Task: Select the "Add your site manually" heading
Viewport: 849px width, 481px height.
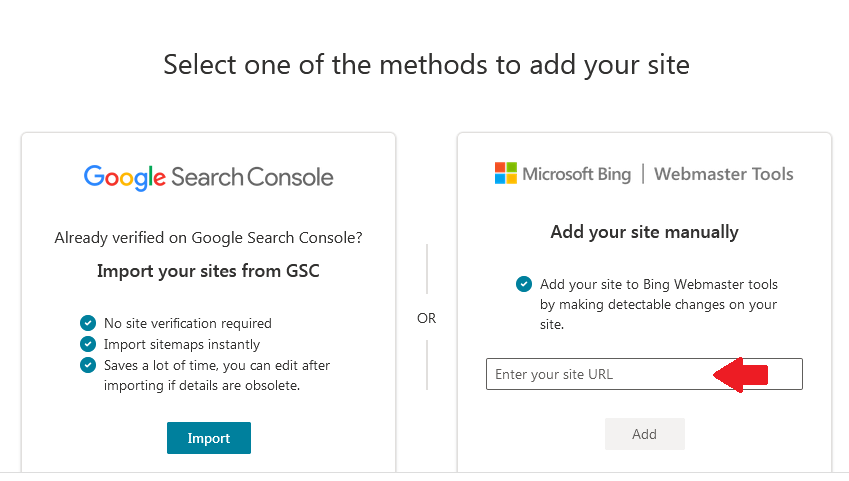Action: pos(644,232)
